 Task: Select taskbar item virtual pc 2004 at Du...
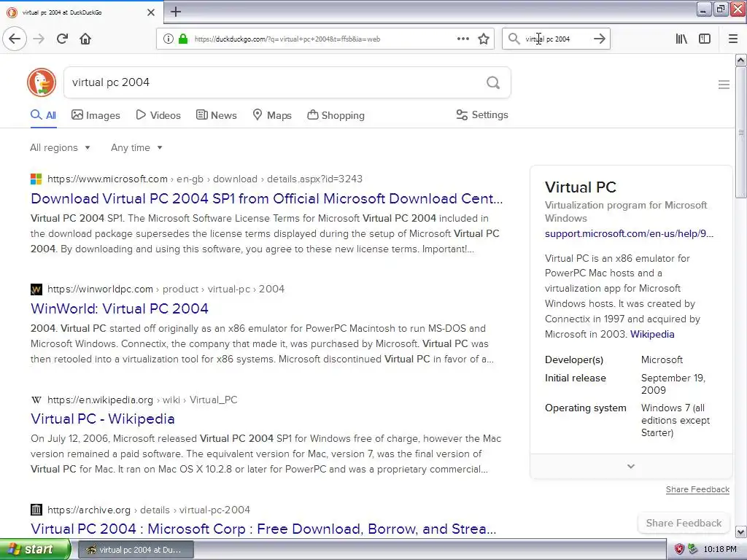tap(135, 550)
